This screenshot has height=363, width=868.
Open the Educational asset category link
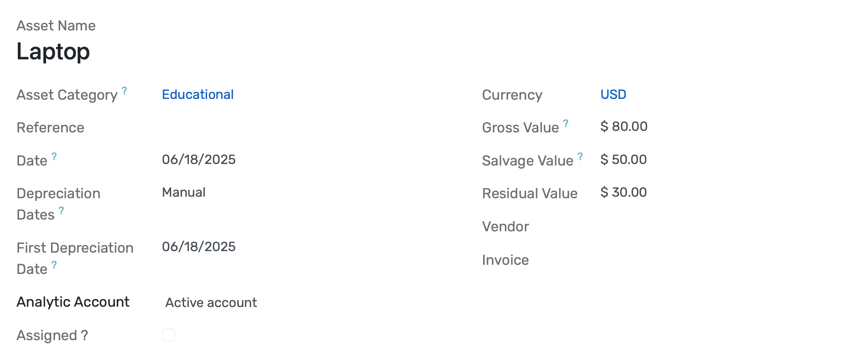coord(198,94)
